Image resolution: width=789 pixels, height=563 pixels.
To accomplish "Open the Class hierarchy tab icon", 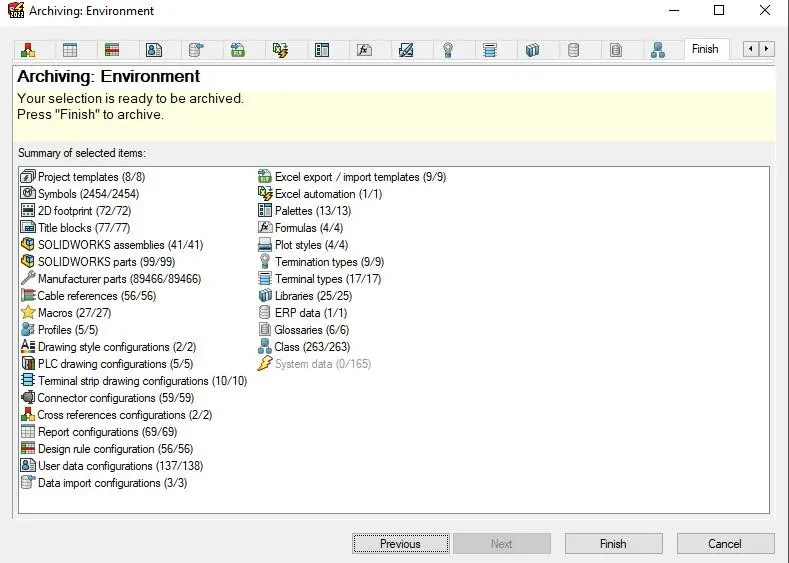I will pos(658,49).
